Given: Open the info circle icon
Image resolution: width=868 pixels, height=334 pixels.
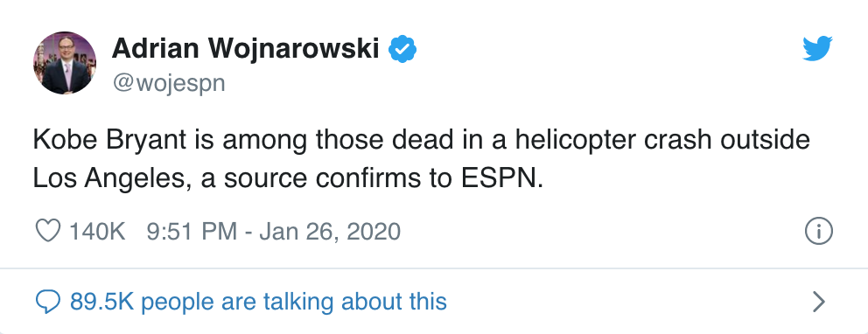Looking at the screenshot, I should pos(818,231).
